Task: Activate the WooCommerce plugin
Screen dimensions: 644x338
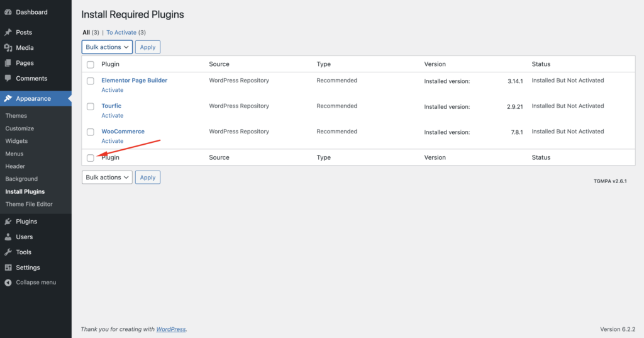Action: pyautogui.click(x=112, y=141)
